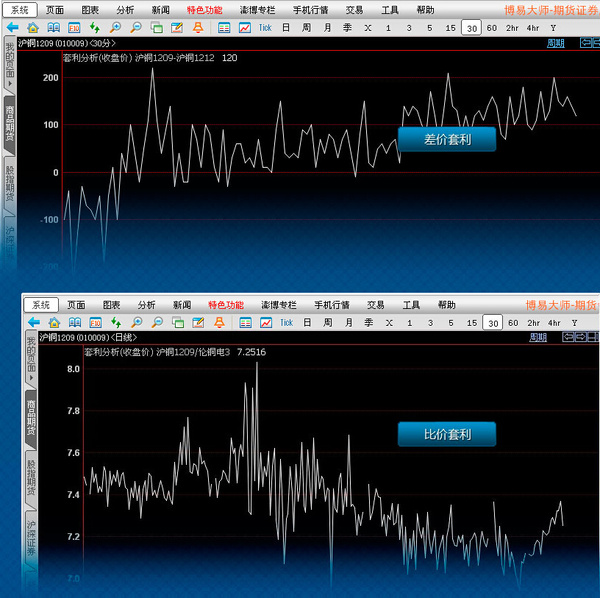Screen dimensions: 600x598
Task: Click the line chart icon in the lower toolbar
Action: 265,322
